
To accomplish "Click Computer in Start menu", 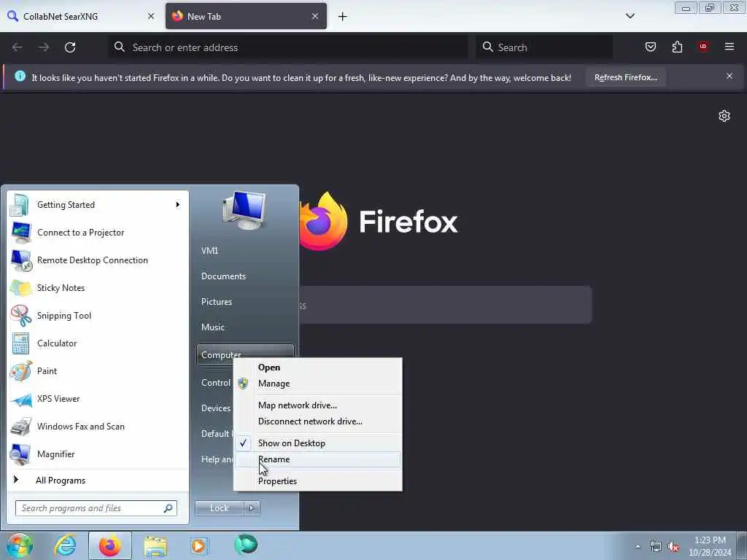I will point(221,355).
